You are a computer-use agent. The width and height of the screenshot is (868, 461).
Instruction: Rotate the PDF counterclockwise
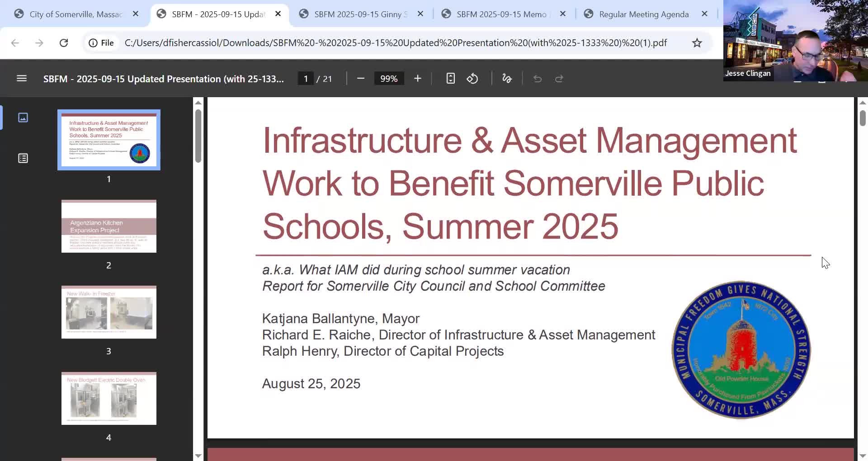[472, 79]
